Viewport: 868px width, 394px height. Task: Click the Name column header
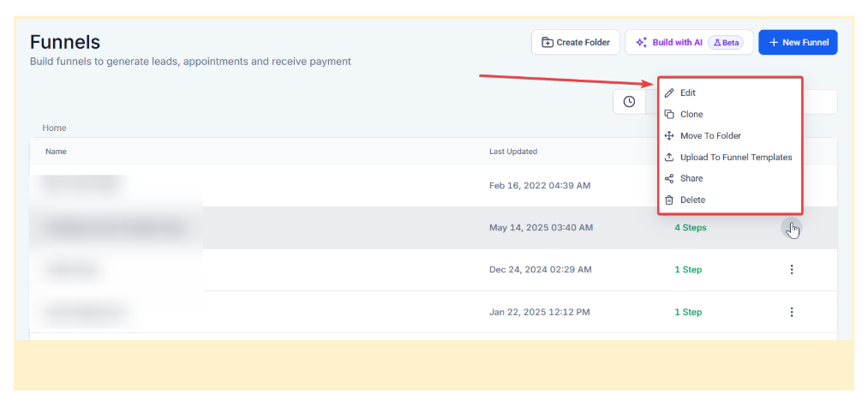56,152
